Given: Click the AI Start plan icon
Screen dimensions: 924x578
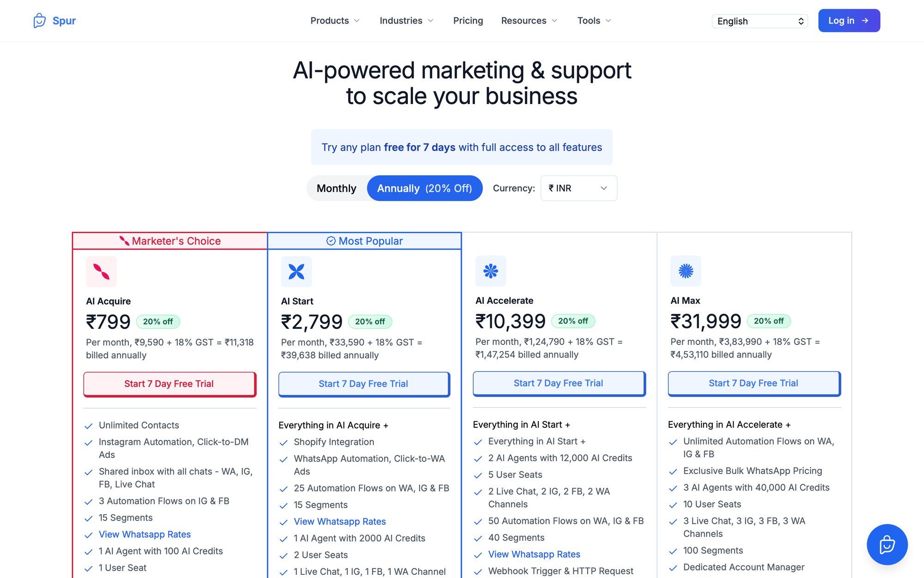Looking at the screenshot, I should click(296, 271).
